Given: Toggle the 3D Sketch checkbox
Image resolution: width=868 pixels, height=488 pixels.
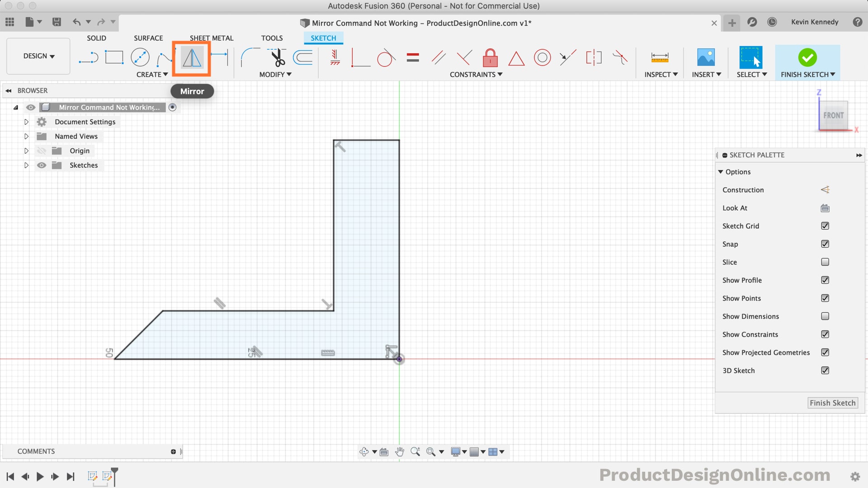Looking at the screenshot, I should (825, 371).
